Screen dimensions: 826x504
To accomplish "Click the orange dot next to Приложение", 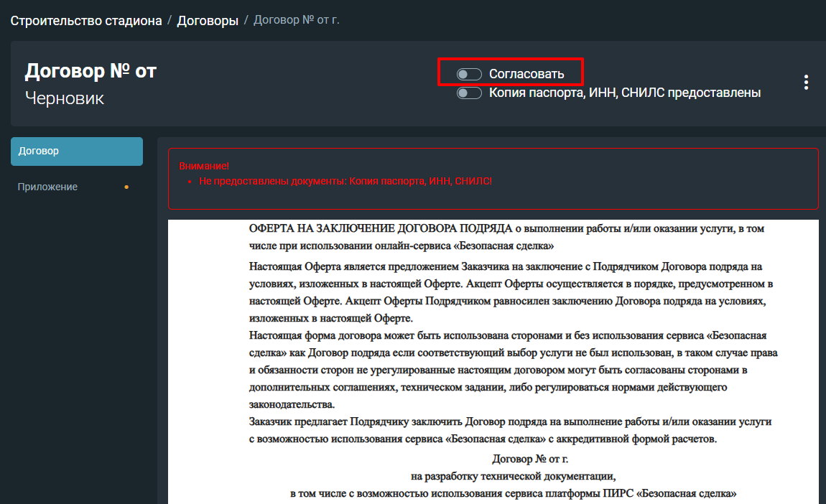I will [126, 187].
